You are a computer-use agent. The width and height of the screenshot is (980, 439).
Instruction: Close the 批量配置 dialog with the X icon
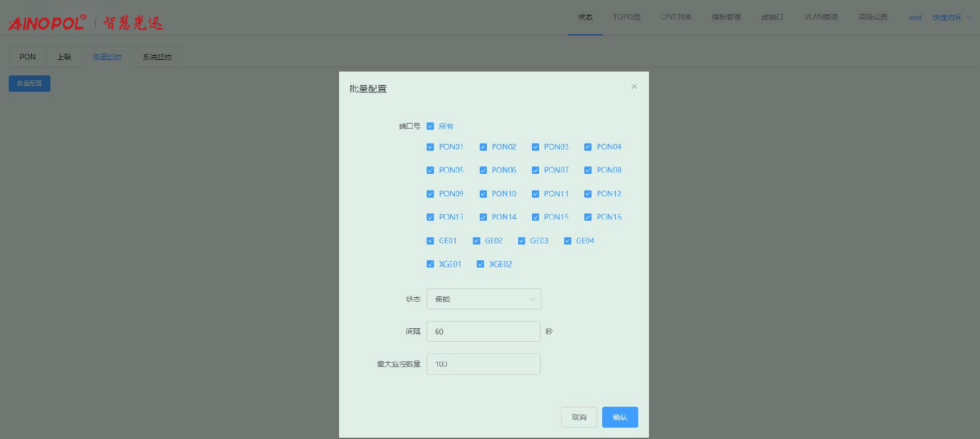(634, 87)
